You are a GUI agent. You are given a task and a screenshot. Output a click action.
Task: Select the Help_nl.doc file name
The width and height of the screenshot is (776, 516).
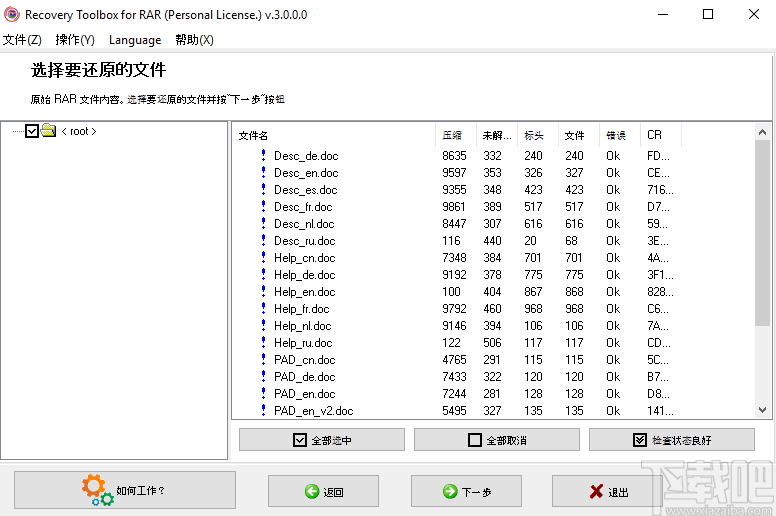coord(302,326)
